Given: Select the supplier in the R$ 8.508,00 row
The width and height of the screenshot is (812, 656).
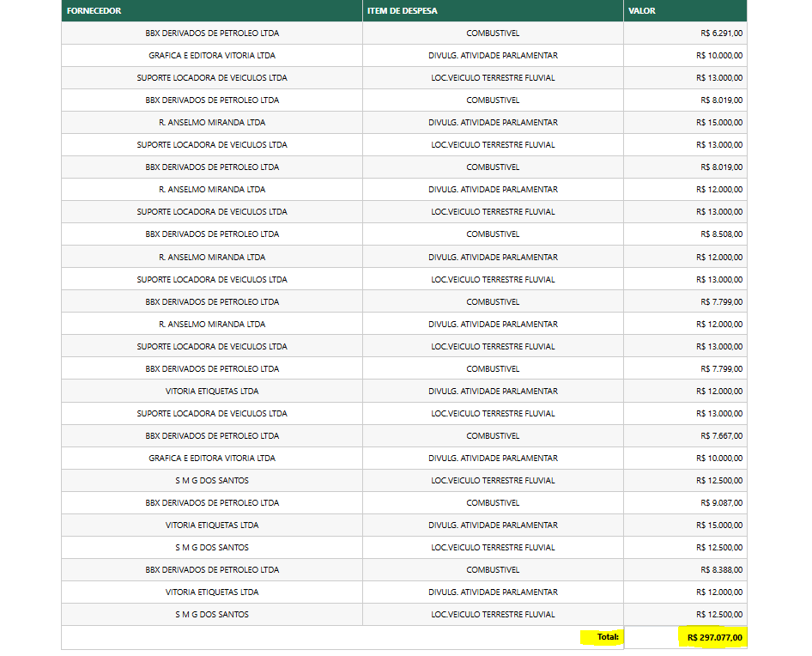Looking at the screenshot, I should click(212, 234).
